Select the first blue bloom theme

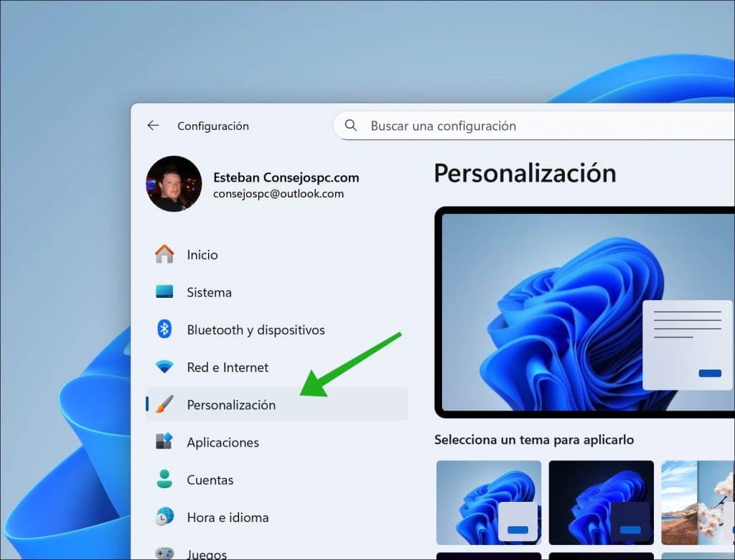pyautogui.click(x=489, y=503)
